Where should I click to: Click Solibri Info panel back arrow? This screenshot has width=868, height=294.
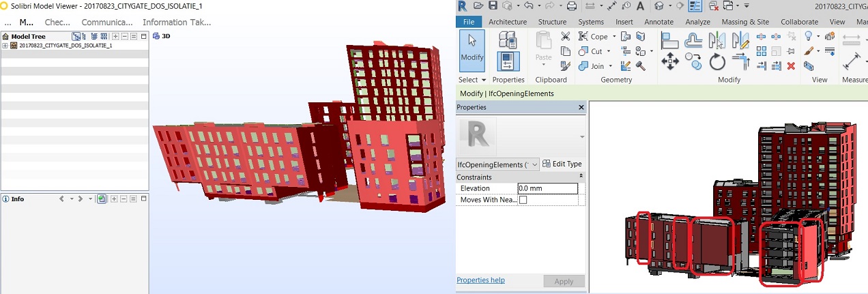(x=61, y=199)
